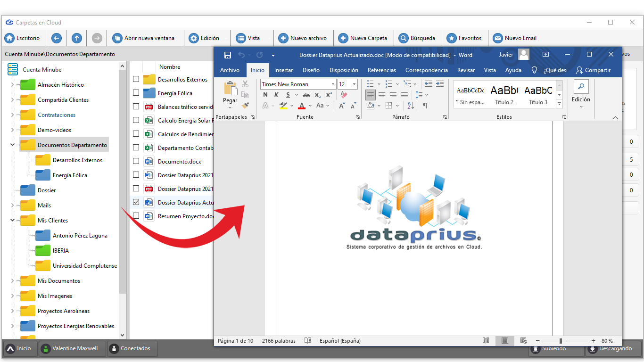Click the Nuevo Email button
Screen dimensions: 644x362
coord(515,38)
